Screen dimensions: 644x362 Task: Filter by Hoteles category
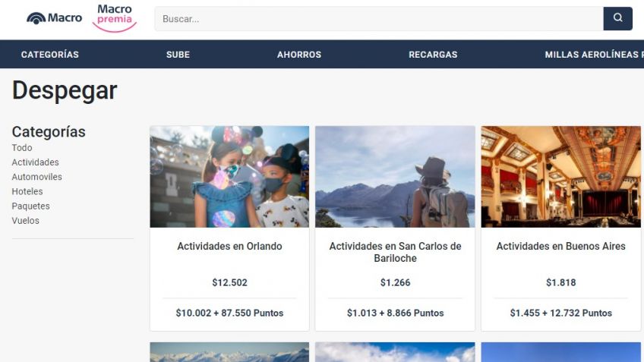(x=27, y=191)
